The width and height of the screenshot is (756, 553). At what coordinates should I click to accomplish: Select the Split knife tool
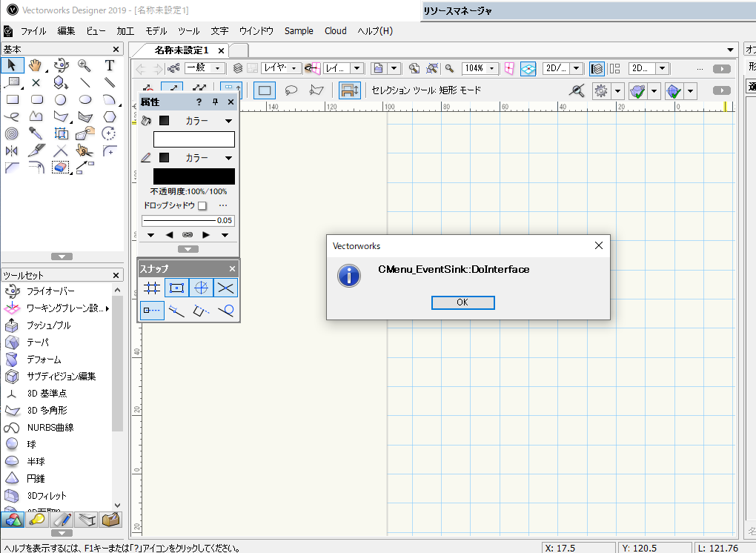(x=36, y=151)
